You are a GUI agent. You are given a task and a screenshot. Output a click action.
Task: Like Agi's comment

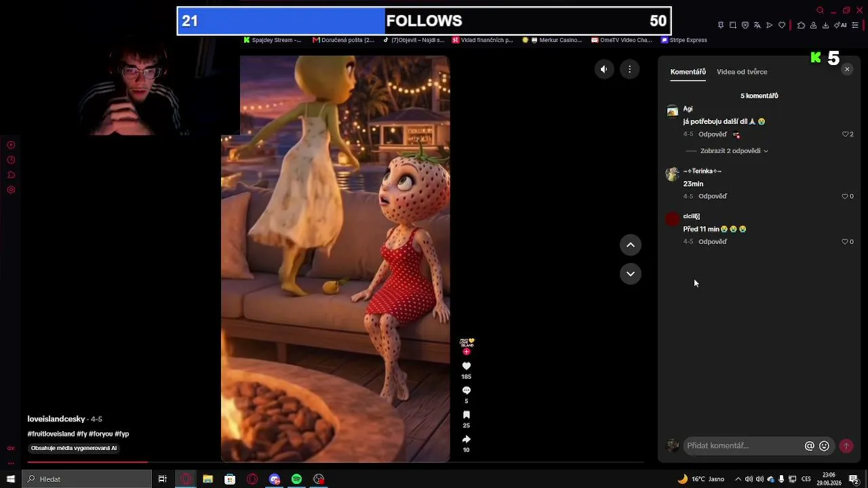846,134
